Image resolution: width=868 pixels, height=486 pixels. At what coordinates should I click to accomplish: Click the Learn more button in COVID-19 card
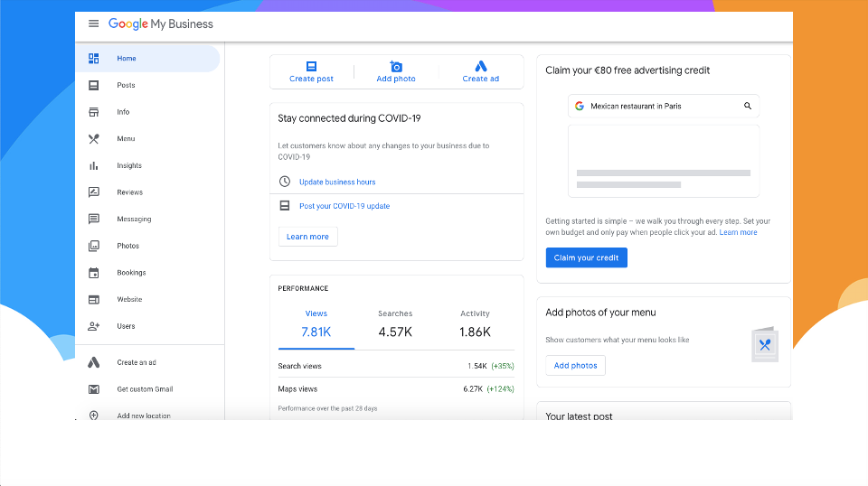(307, 237)
